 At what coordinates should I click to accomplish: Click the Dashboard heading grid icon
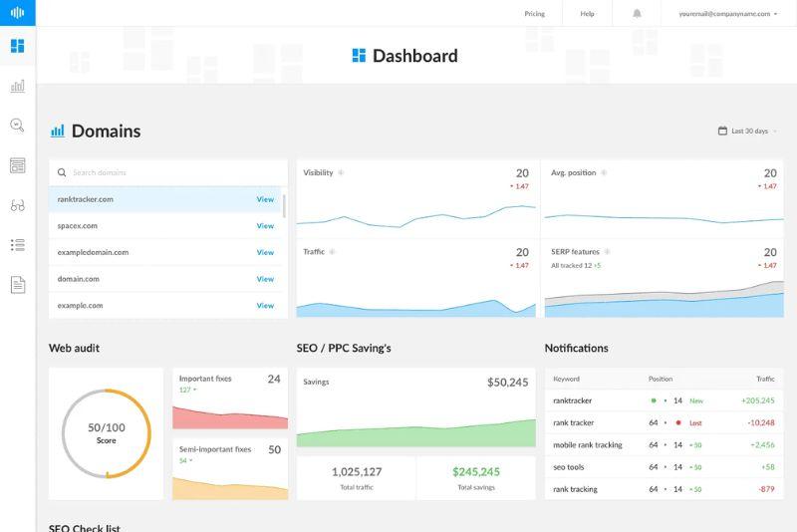click(359, 56)
